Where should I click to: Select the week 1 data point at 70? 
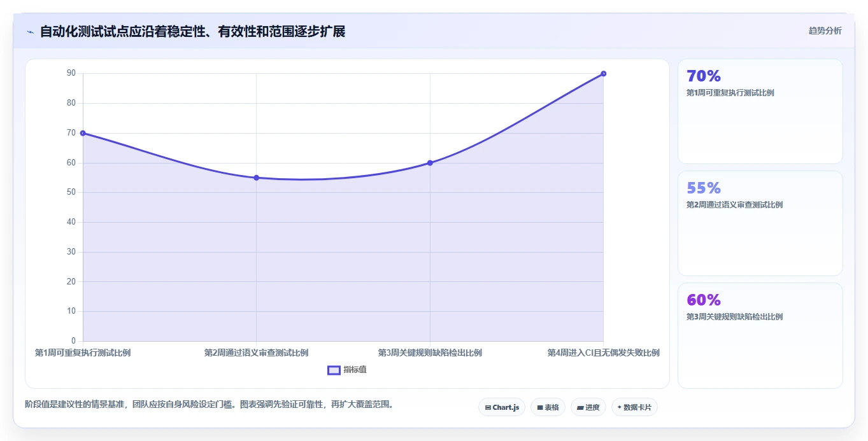tap(83, 133)
